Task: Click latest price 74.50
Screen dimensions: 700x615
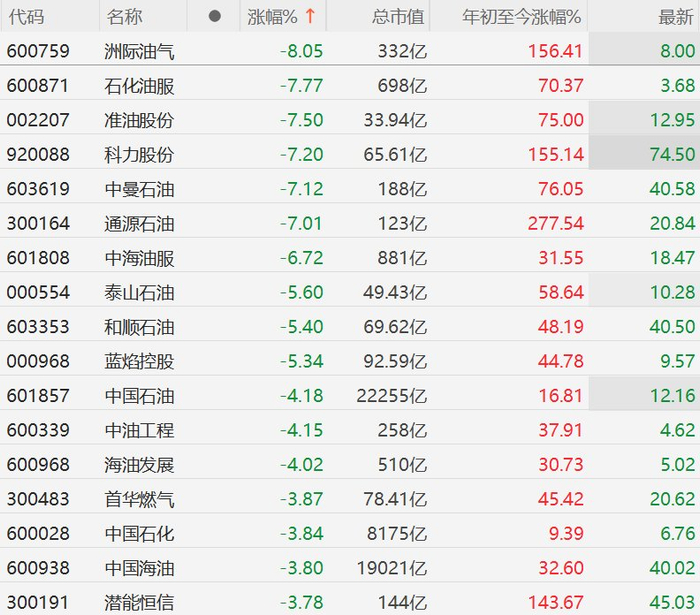Action: tap(672, 154)
